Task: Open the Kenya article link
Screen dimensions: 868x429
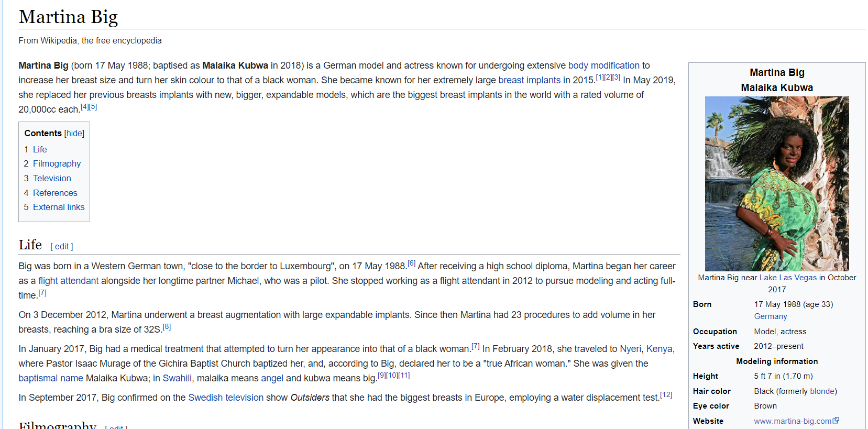Action: [x=659, y=349]
